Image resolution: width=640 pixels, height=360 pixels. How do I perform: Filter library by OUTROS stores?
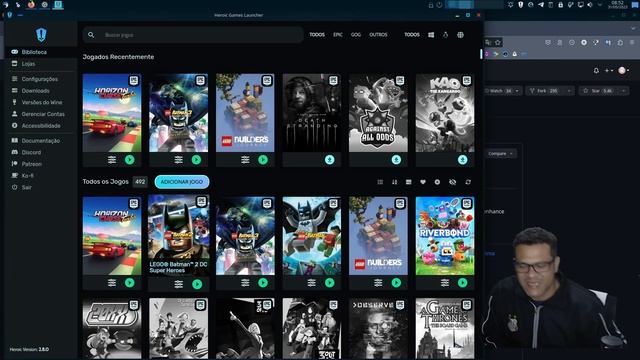[x=378, y=35]
